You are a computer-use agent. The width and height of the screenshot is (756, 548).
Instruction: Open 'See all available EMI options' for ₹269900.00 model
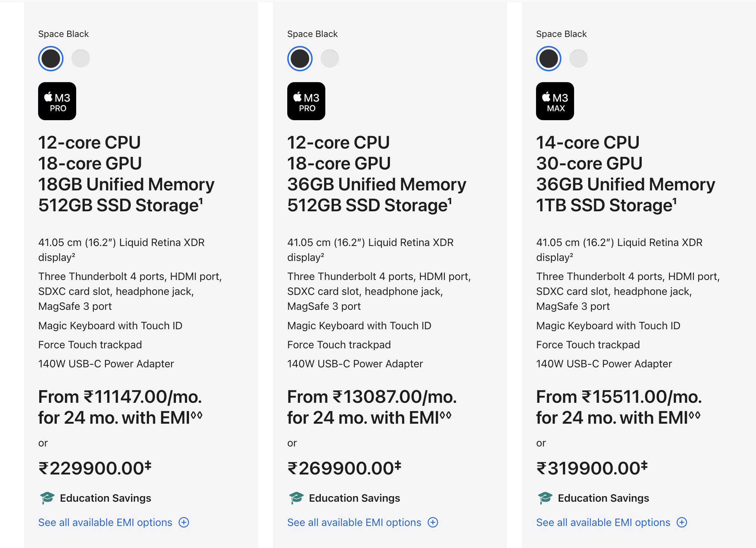[354, 522]
